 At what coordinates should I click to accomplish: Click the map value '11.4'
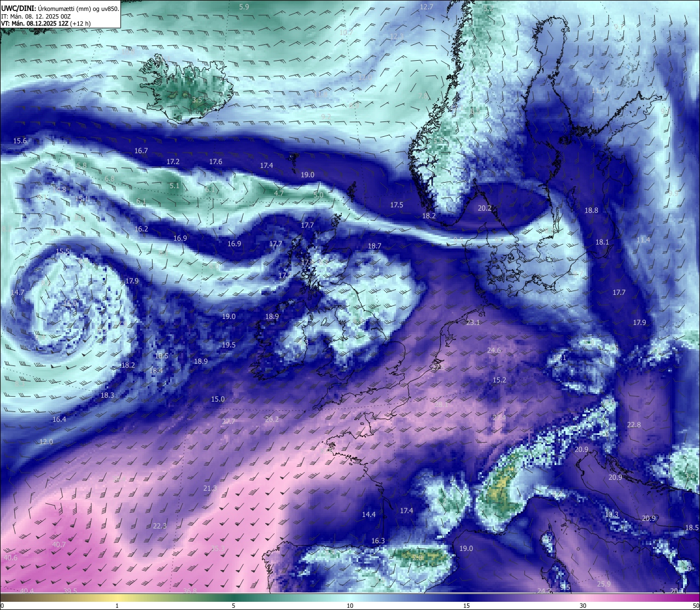coord(644,240)
